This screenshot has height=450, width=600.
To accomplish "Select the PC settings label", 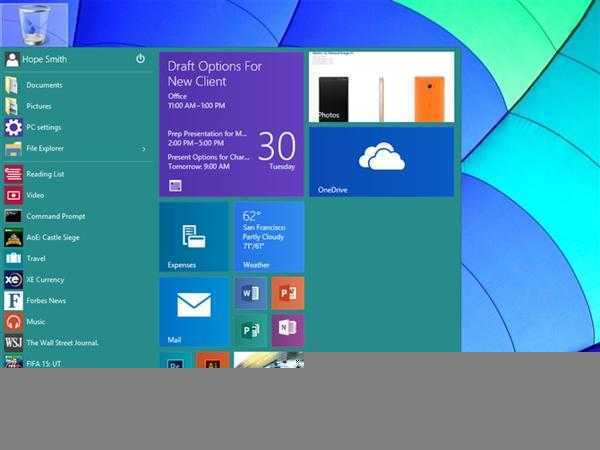I will pyautogui.click(x=44, y=127).
